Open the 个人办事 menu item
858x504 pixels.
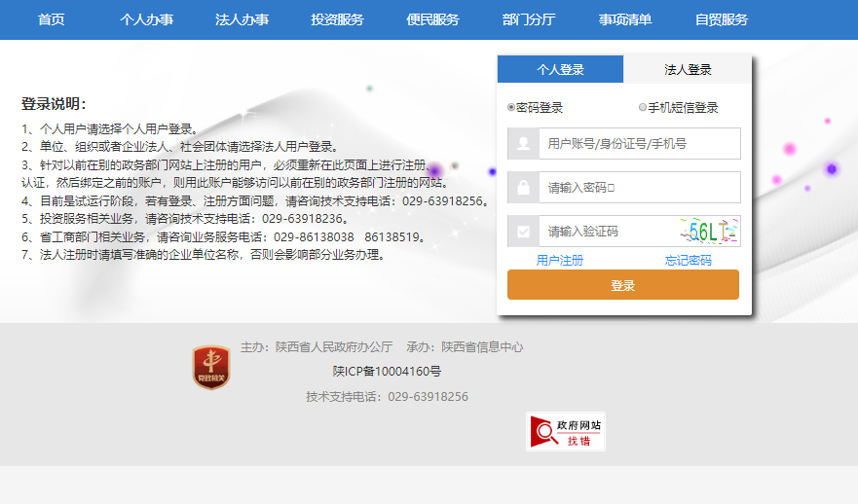pyautogui.click(x=146, y=19)
